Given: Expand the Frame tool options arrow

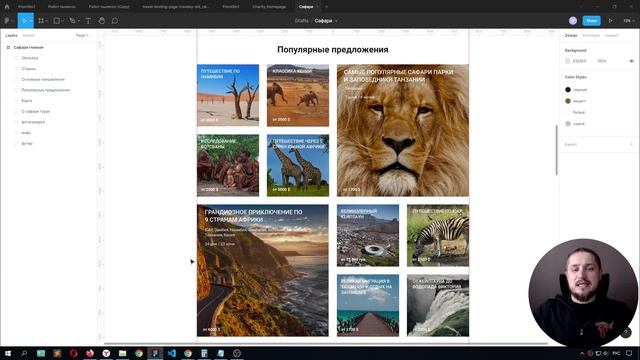Looking at the screenshot, I should 47,21.
